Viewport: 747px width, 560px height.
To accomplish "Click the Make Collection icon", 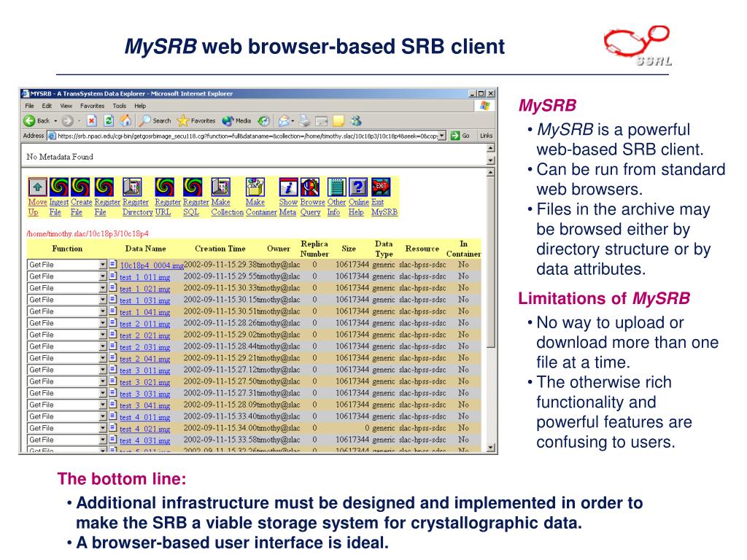I will (220, 187).
